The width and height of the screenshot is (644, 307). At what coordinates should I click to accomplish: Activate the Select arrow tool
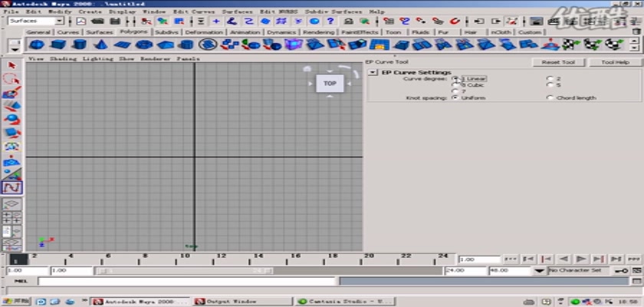(11, 65)
